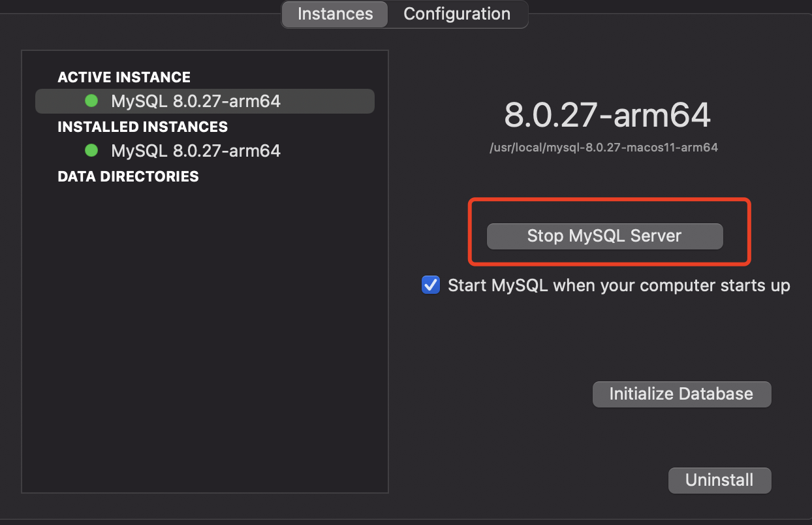Toggle the Start MySQL at startup checkbox
The image size is (812, 525).
[431, 285]
